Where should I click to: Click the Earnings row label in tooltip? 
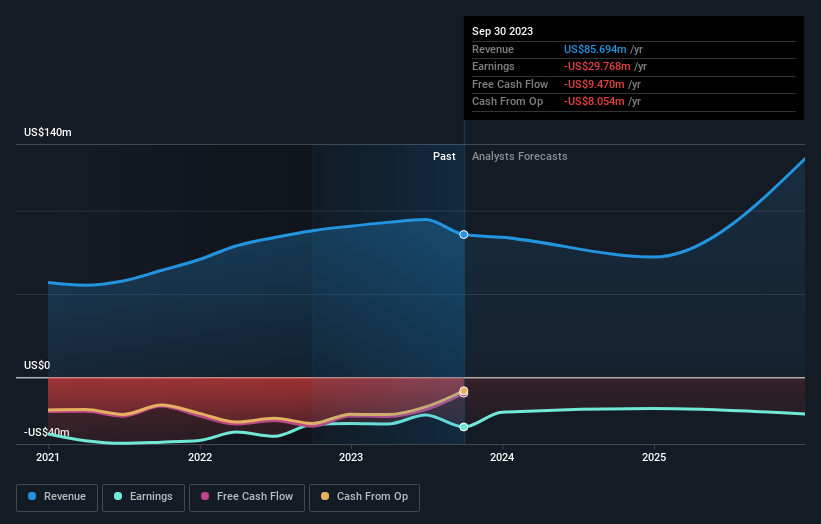(x=493, y=66)
